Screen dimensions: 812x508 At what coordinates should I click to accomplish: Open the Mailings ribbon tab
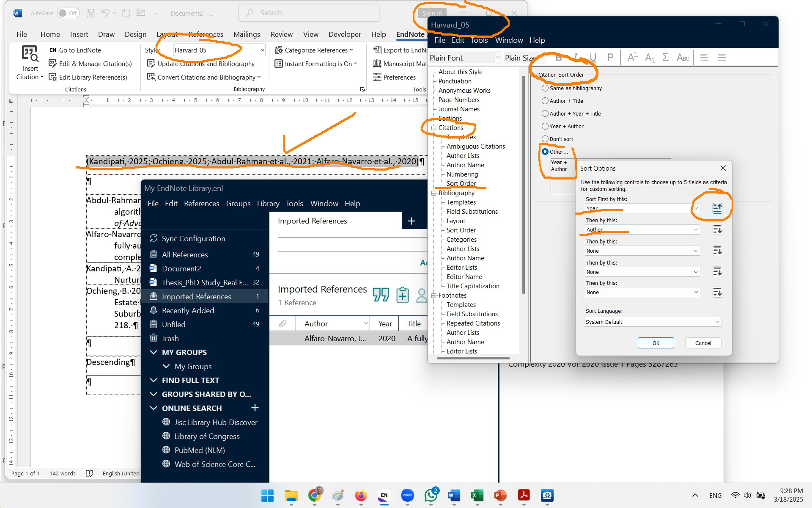click(247, 34)
